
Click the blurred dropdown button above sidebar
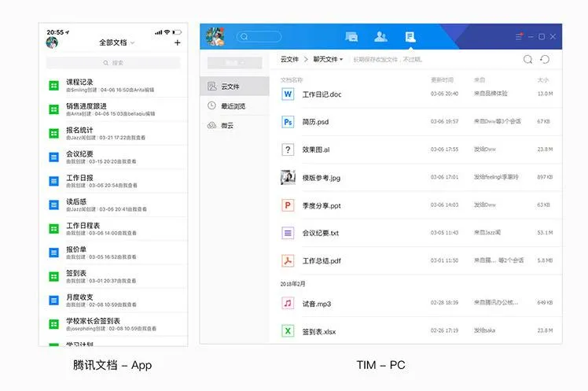(235, 63)
